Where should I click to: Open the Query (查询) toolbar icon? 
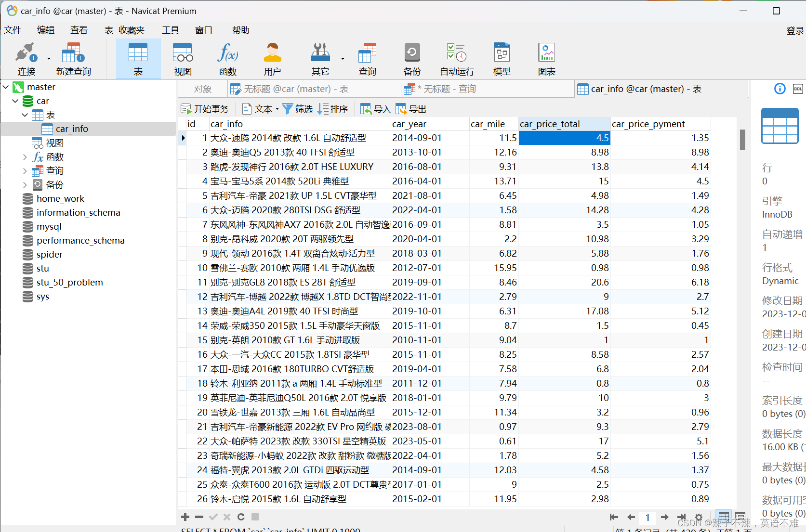pos(367,59)
